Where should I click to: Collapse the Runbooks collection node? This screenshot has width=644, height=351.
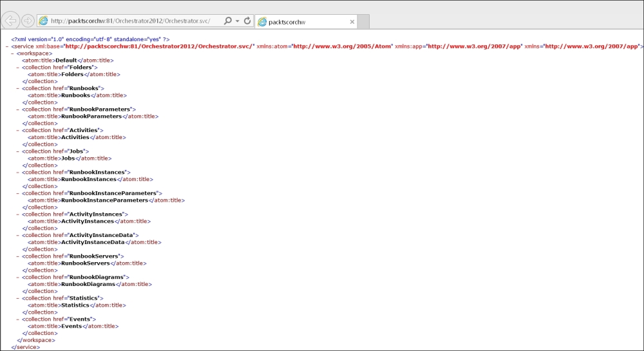(x=18, y=88)
